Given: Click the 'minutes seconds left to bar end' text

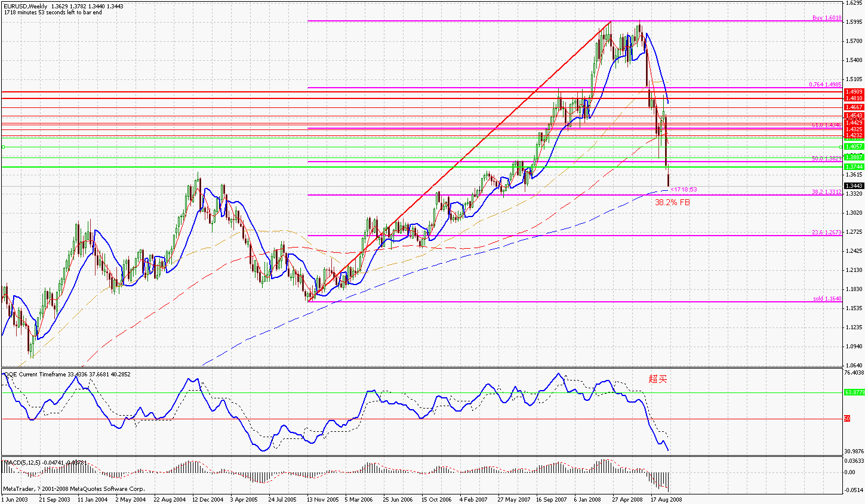Looking at the screenshot, I should click(x=53, y=12).
